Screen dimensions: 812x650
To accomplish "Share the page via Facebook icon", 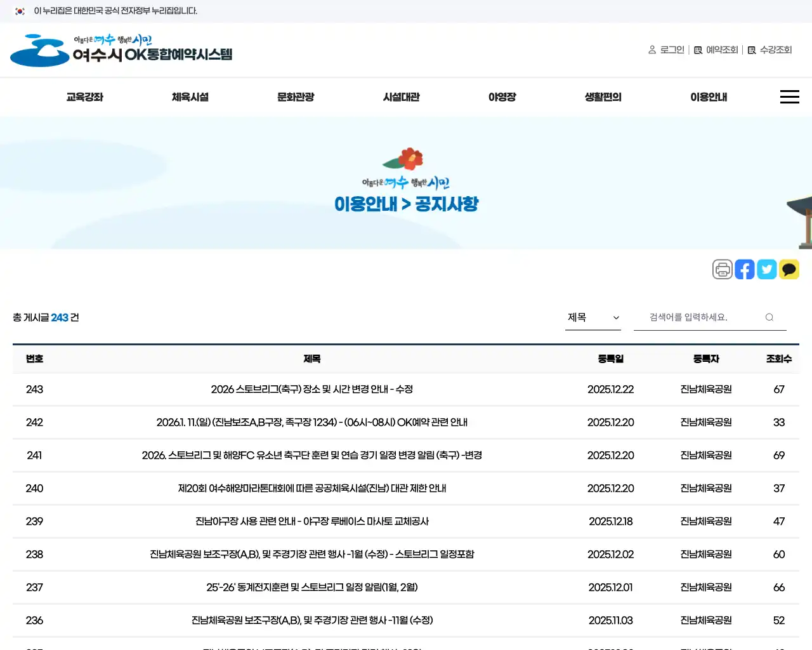I will pyautogui.click(x=745, y=269).
